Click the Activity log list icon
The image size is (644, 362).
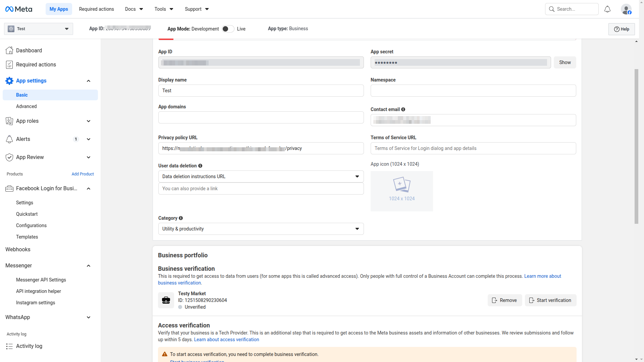(9, 346)
